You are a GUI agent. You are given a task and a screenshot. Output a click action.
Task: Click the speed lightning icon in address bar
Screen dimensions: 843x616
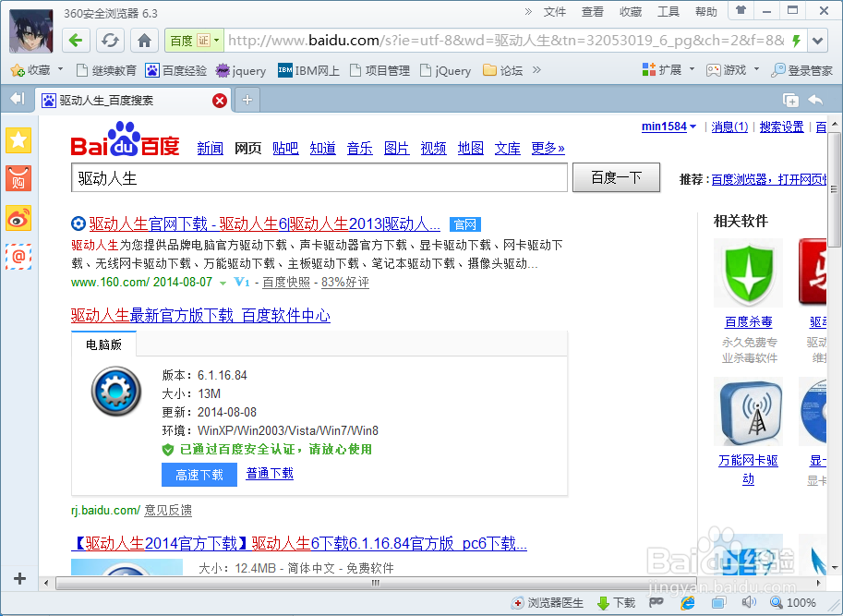tap(796, 41)
